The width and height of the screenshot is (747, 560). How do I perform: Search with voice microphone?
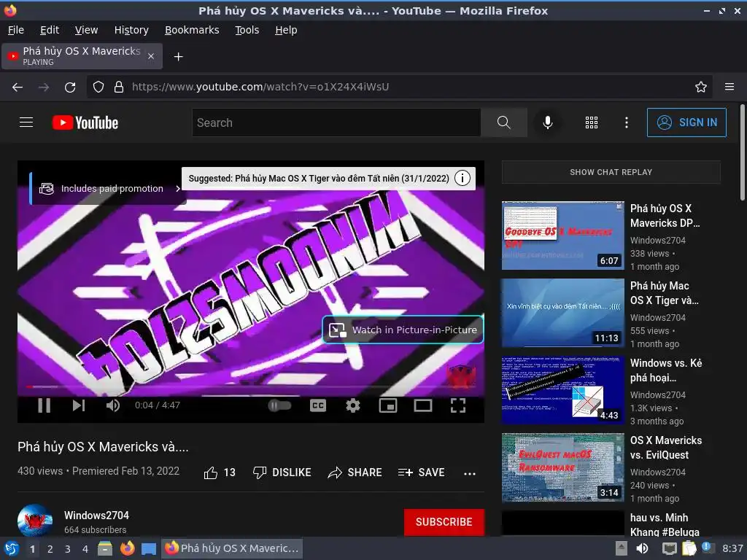[548, 122]
